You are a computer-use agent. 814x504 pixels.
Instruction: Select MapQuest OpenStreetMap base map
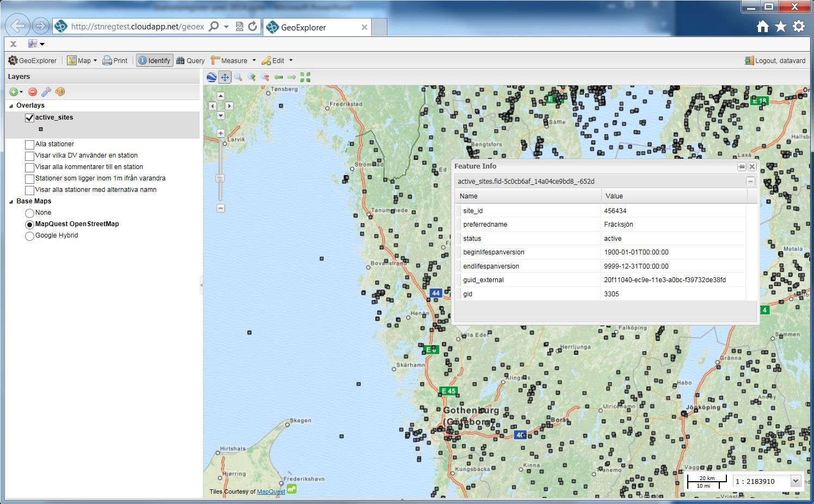[x=29, y=225]
